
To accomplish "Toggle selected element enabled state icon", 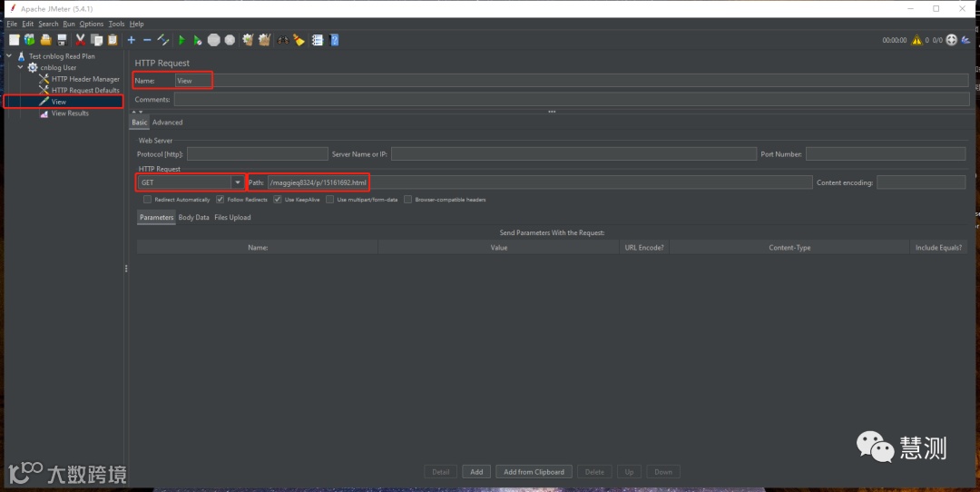I will tap(163, 40).
